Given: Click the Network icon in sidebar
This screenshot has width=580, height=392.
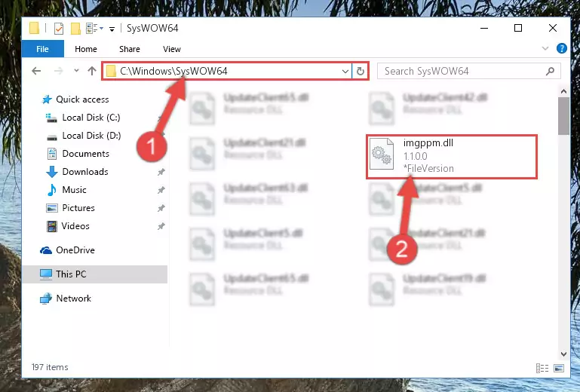Looking at the screenshot, I should click(46, 298).
